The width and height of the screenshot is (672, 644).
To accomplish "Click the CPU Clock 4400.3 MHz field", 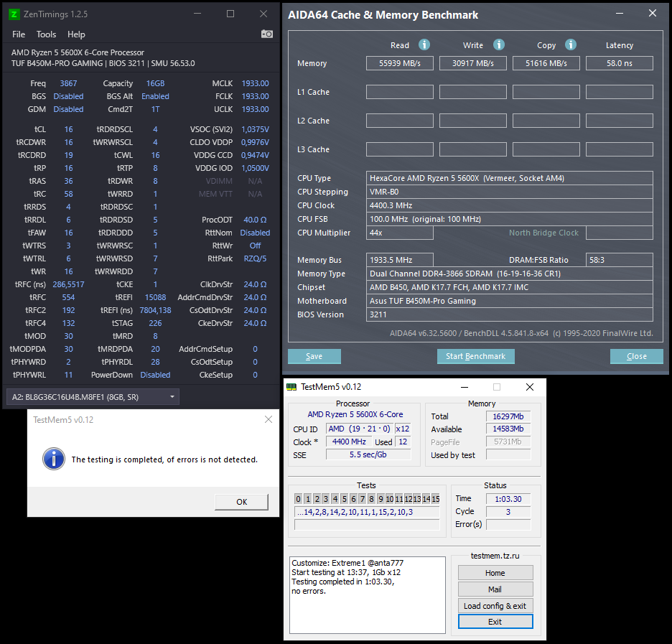I will coord(510,205).
